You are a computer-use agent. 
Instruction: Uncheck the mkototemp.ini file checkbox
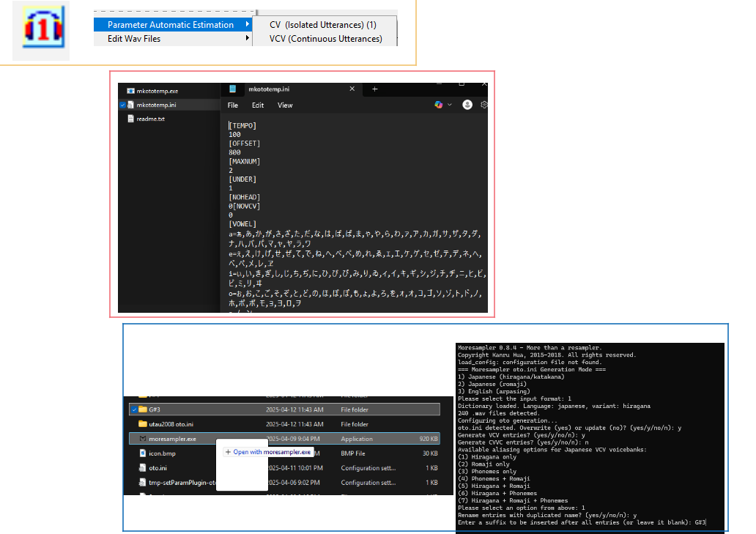tap(122, 105)
